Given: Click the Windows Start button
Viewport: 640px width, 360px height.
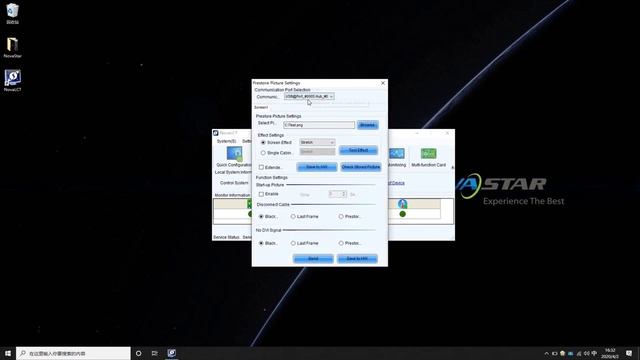Looking at the screenshot, I should coord(8,353).
